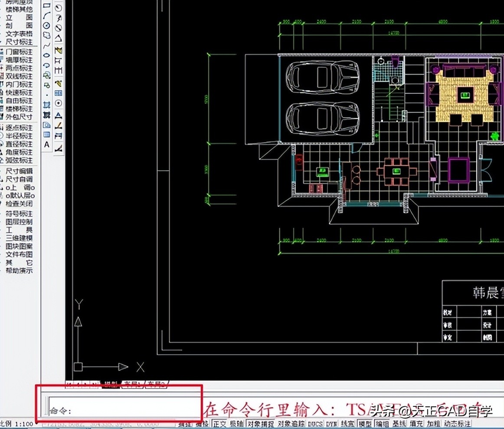Select the Rectangle draw tool icon
The image size is (504, 429).
point(47,7)
